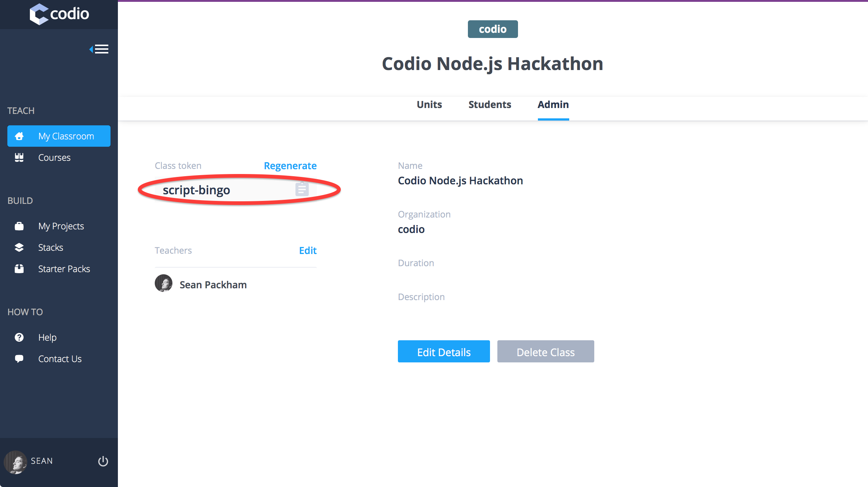Click the Sean Packham user avatar
868x487 pixels.
click(164, 285)
